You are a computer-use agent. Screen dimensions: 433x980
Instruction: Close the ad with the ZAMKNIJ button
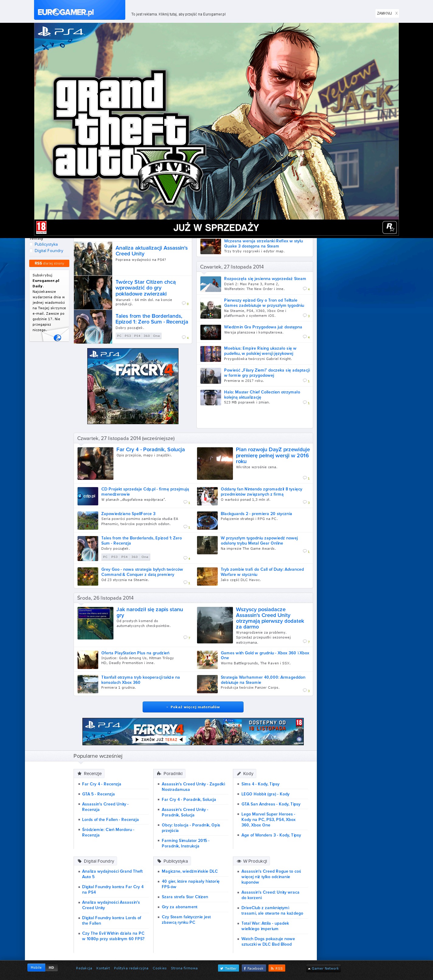coord(386,13)
